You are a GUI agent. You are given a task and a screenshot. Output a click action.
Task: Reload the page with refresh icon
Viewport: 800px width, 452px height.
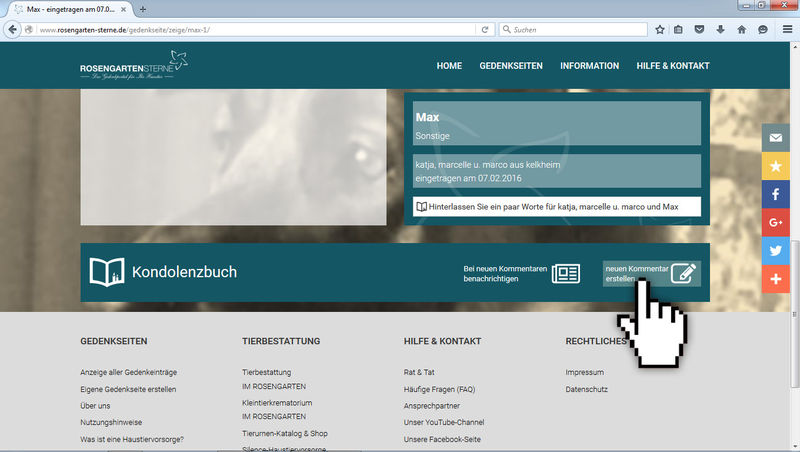pos(485,30)
